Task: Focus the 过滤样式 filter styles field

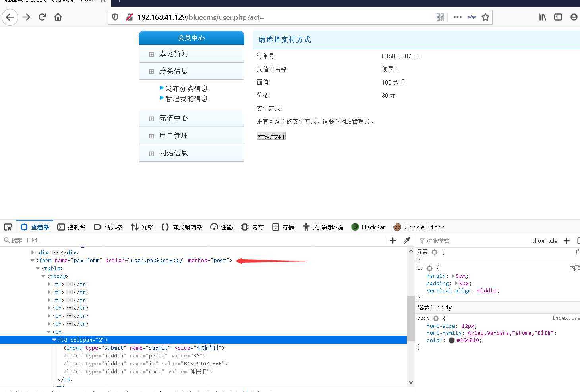Action: 473,241
